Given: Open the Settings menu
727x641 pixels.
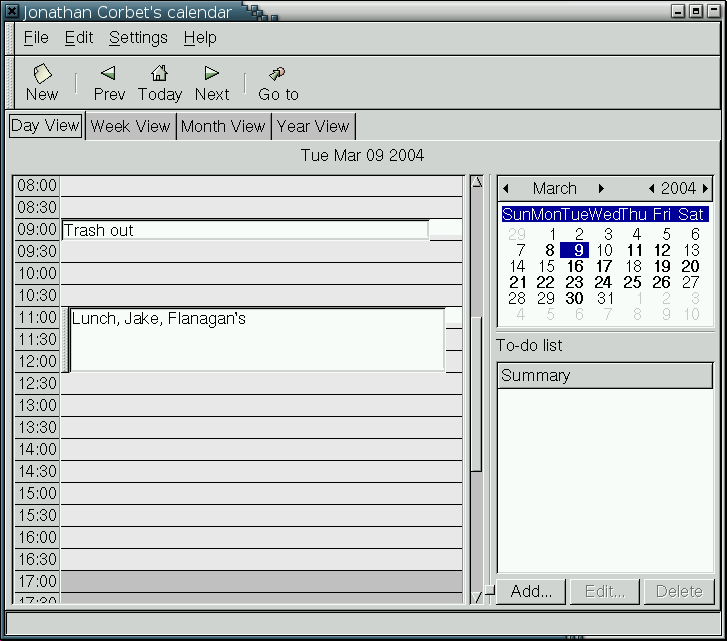Looking at the screenshot, I should coord(138,38).
